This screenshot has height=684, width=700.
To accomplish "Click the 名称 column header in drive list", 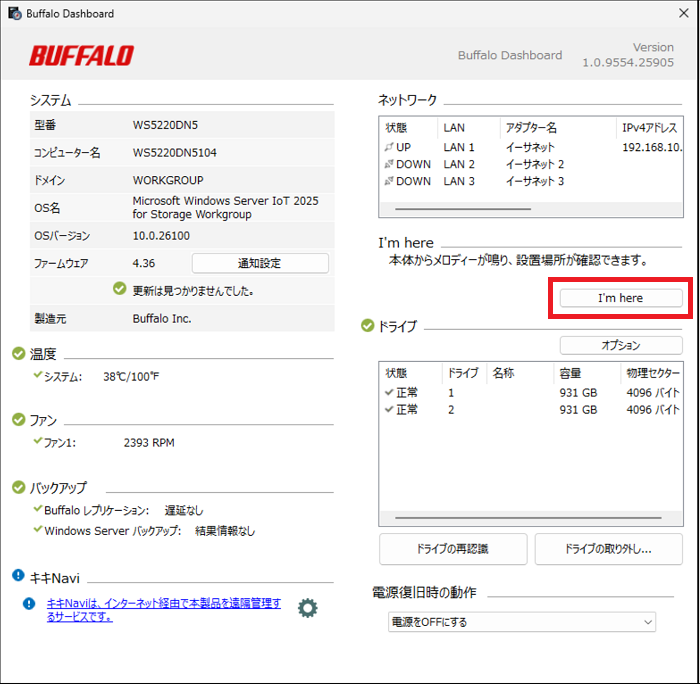I will 520,373.
